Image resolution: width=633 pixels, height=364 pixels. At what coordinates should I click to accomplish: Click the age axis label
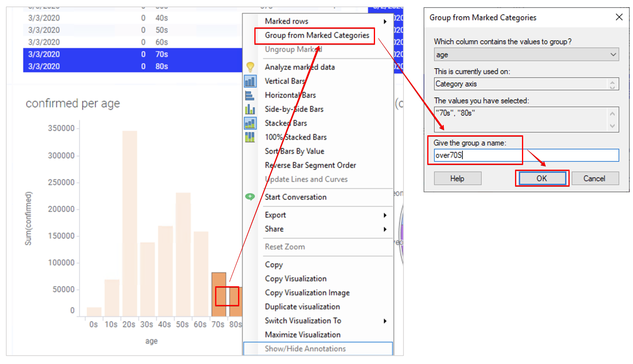[x=151, y=341]
